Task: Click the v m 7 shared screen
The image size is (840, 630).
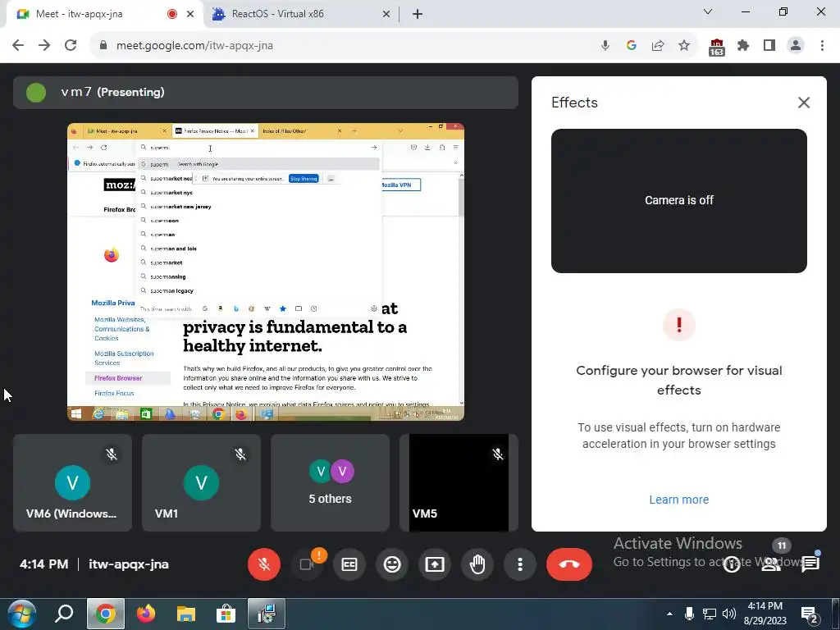Action: click(266, 272)
